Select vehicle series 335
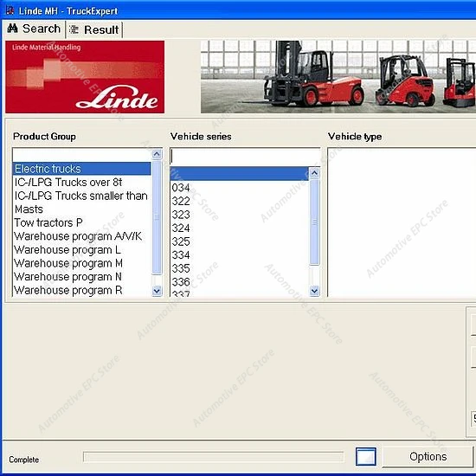 [240, 268]
